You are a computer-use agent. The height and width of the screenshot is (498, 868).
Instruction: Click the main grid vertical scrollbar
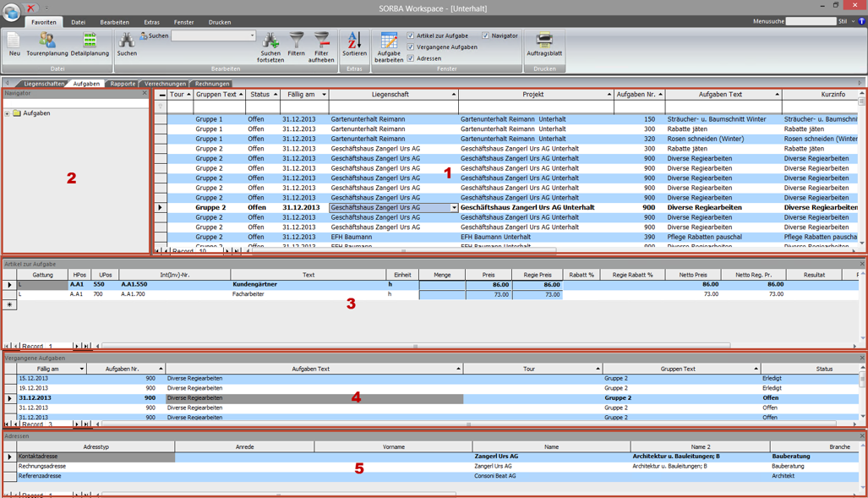861,169
